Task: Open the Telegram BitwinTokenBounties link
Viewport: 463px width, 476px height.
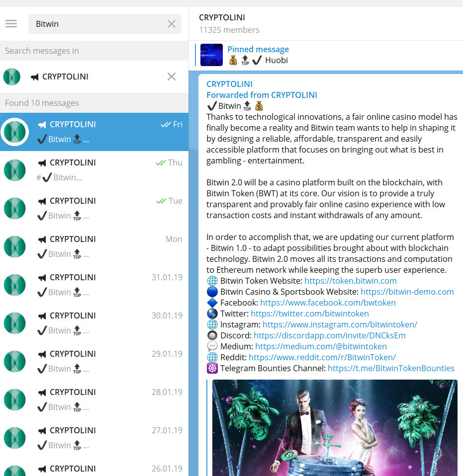Action: click(391, 368)
